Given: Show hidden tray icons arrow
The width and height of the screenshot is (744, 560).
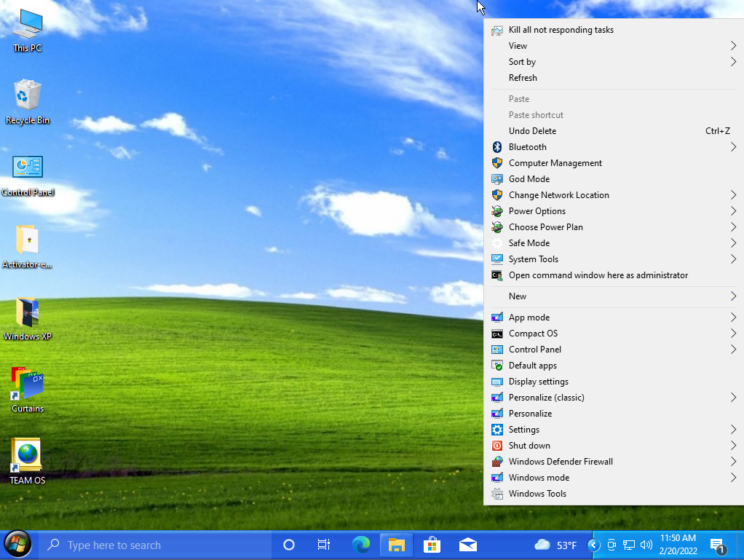Looking at the screenshot, I should tap(593, 545).
